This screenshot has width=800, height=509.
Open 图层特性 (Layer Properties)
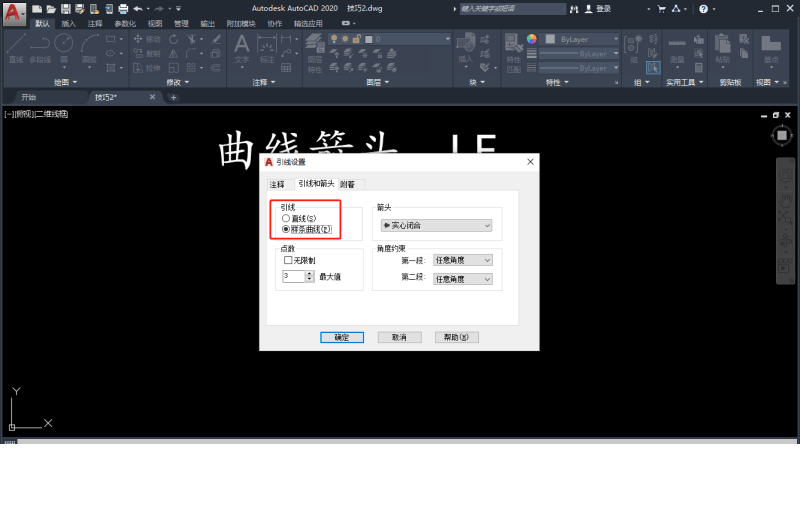315,53
